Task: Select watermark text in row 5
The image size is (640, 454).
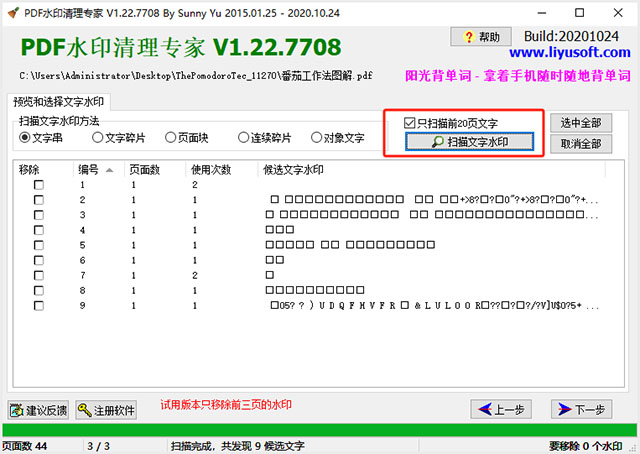Action: 350,245
